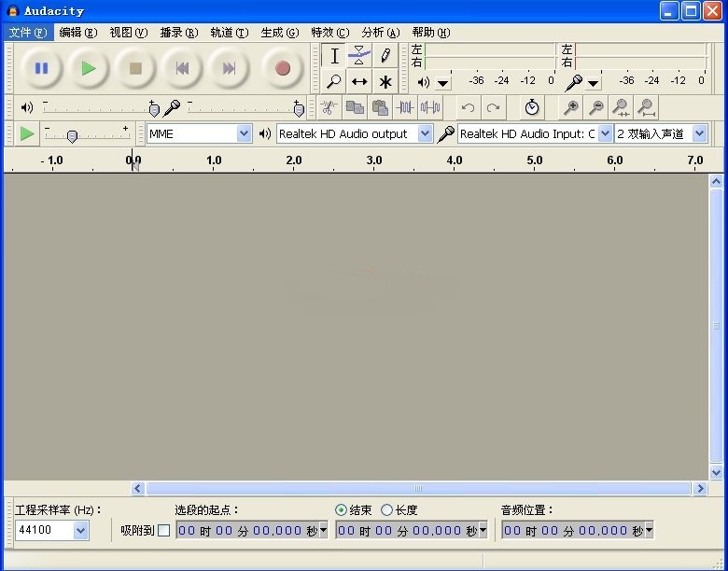Open the 工程采样率 44100 dropdown
The image size is (728, 571).
point(80,530)
